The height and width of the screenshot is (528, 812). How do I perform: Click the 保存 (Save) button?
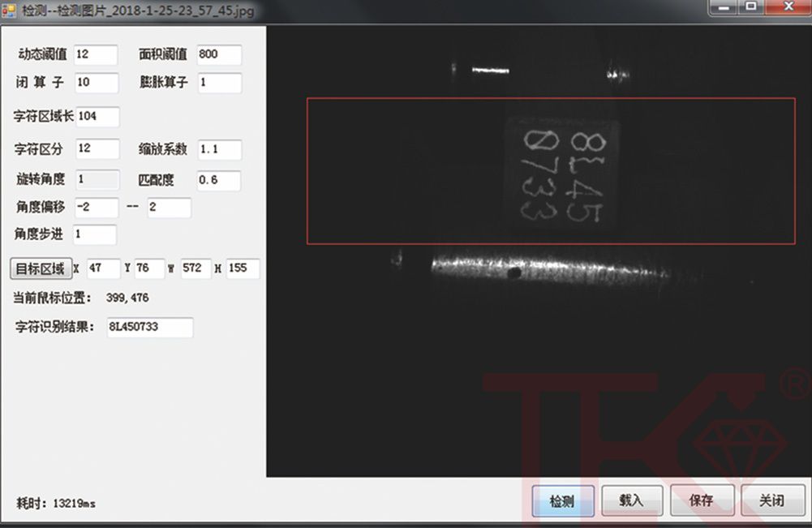point(702,500)
